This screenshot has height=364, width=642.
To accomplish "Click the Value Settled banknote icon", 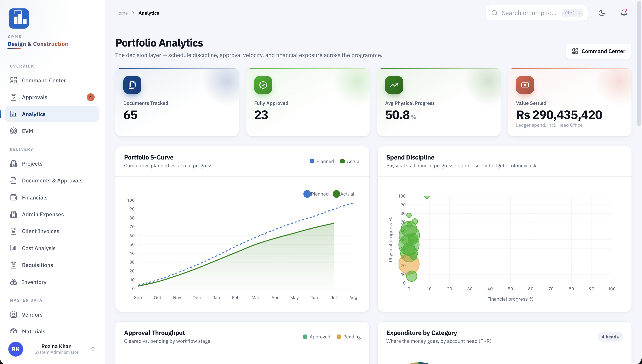I will click(x=525, y=85).
